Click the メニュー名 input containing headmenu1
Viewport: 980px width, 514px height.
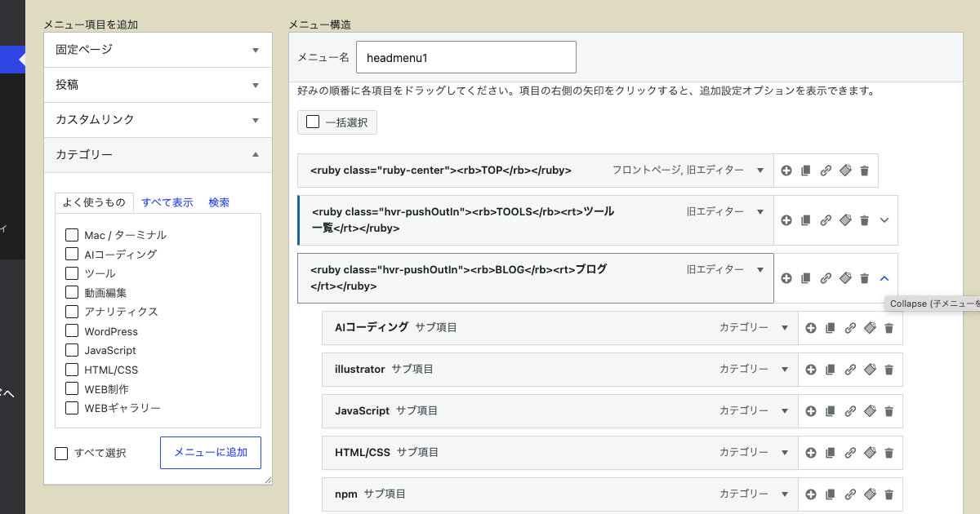(x=466, y=57)
